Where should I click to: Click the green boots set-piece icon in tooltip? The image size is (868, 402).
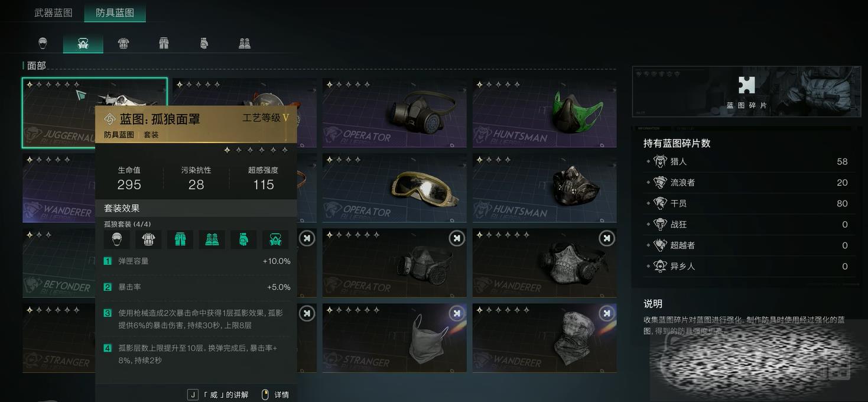point(212,239)
